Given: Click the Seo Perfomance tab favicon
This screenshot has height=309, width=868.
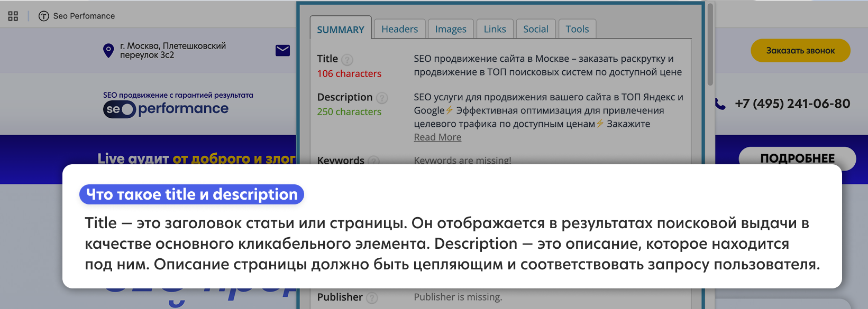Looking at the screenshot, I should [x=44, y=16].
